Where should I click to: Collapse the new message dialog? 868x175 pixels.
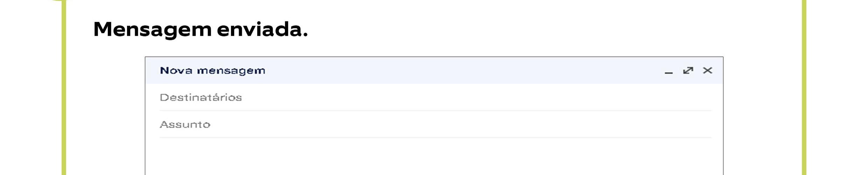pos(668,71)
